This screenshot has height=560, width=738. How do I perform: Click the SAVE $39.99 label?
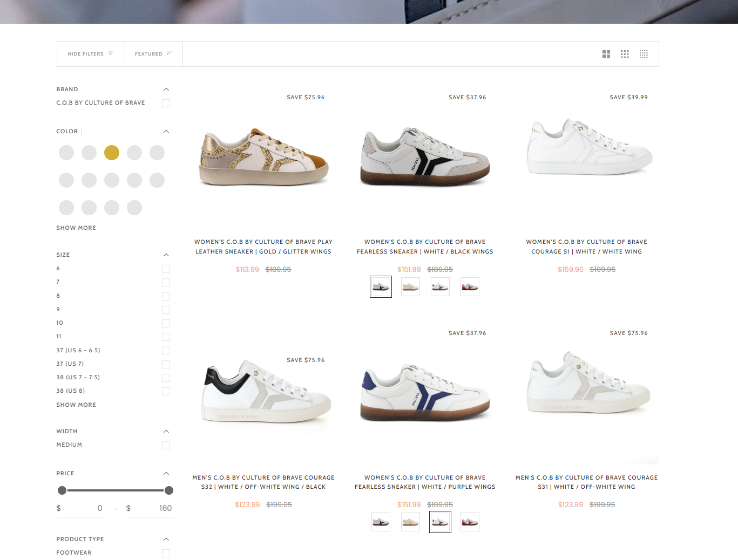pyautogui.click(x=628, y=98)
